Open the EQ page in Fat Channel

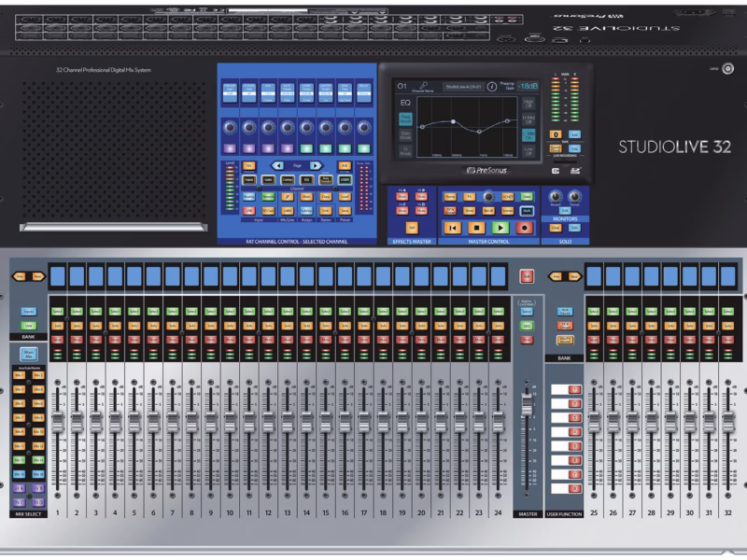coord(307,179)
